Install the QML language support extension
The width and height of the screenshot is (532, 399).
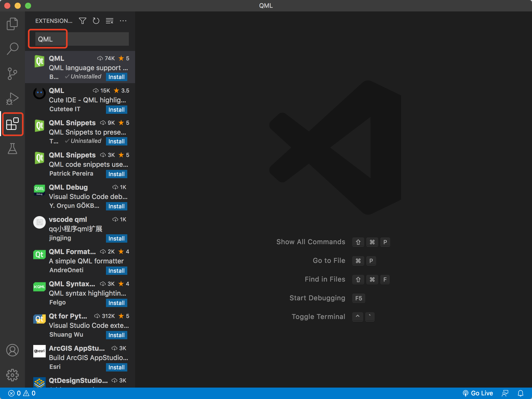coord(116,77)
